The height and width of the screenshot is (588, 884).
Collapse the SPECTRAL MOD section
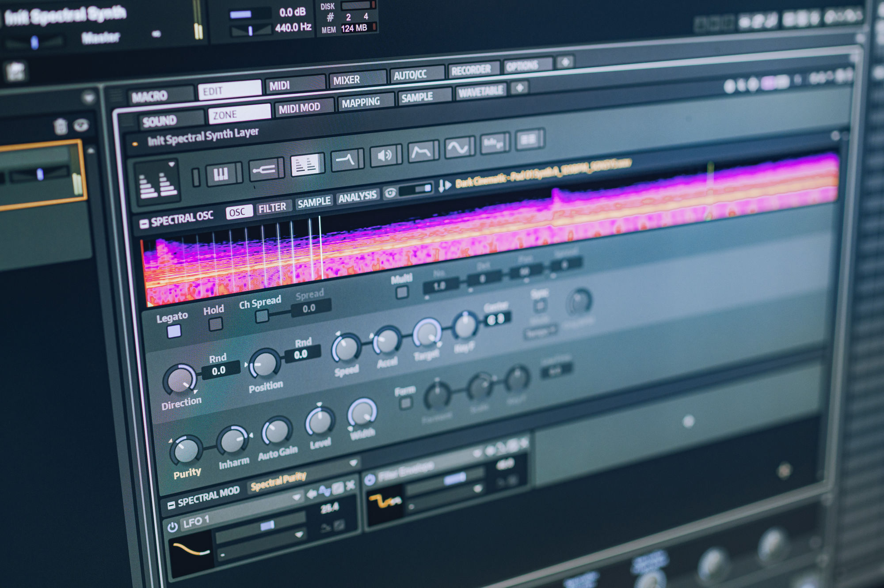tap(171, 504)
